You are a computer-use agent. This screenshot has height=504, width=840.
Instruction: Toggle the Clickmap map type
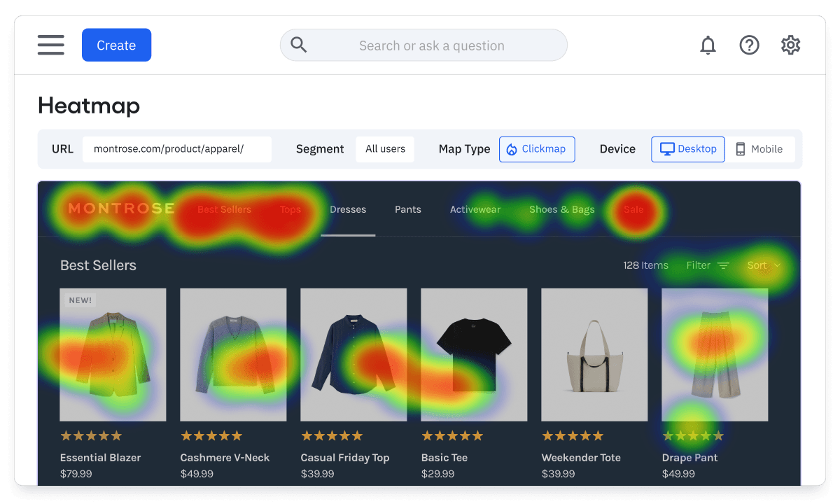(x=536, y=149)
